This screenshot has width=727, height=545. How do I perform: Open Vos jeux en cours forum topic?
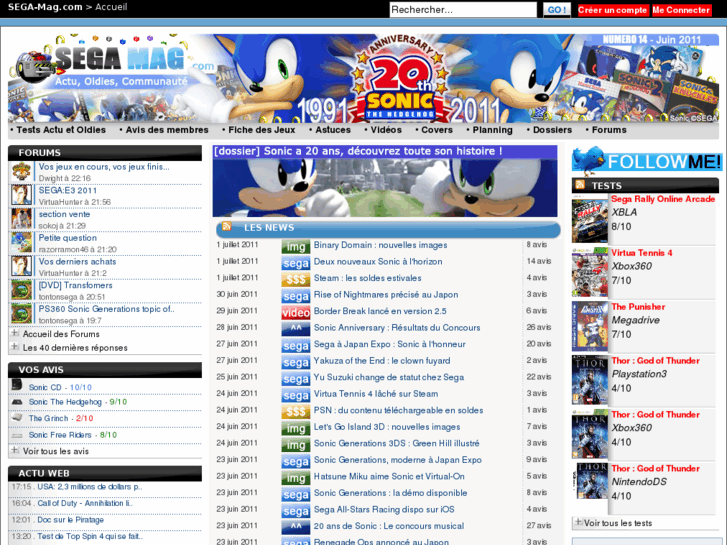pyautogui.click(x=104, y=167)
